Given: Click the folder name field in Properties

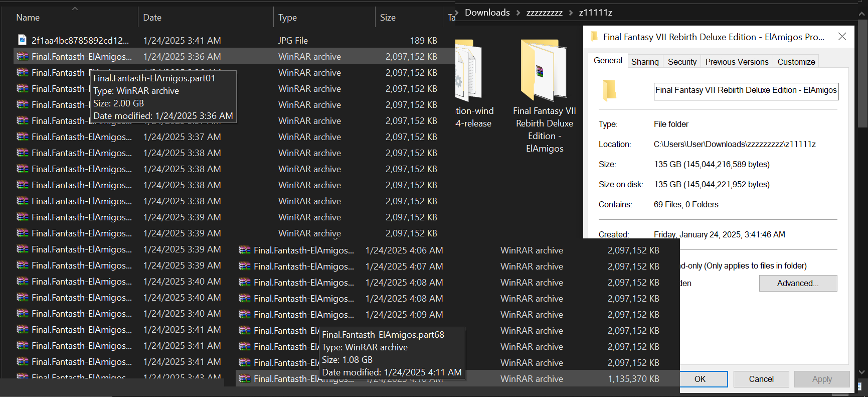Looking at the screenshot, I should coord(746,90).
